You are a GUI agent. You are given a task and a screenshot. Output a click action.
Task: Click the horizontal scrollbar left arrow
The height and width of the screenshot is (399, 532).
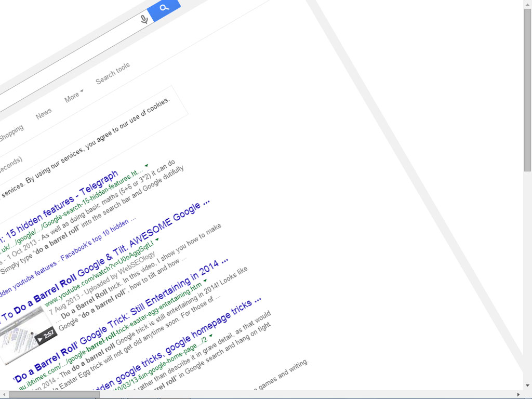pyautogui.click(x=4, y=394)
